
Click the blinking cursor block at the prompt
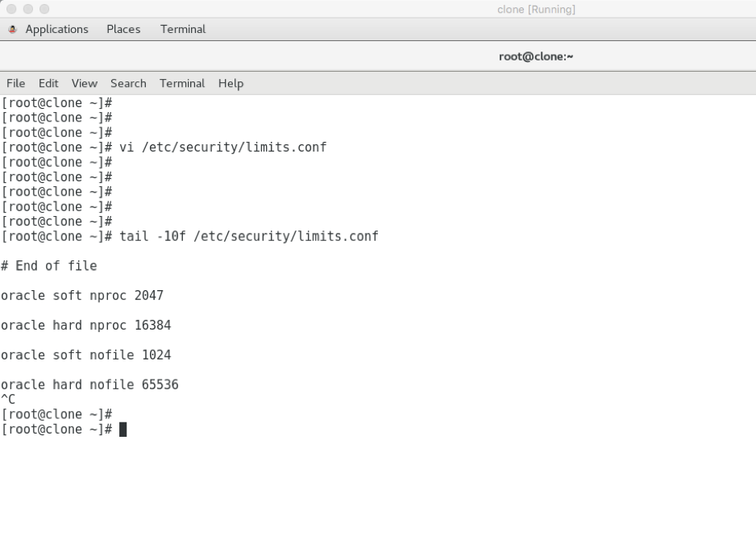[123, 429]
